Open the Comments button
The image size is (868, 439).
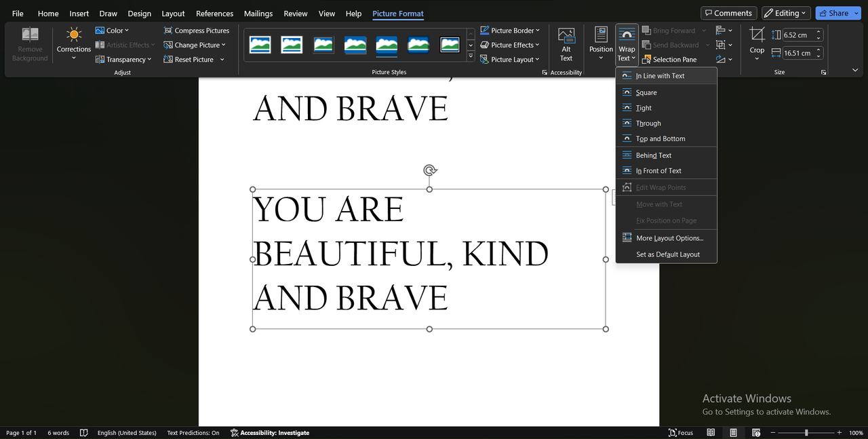tap(728, 13)
